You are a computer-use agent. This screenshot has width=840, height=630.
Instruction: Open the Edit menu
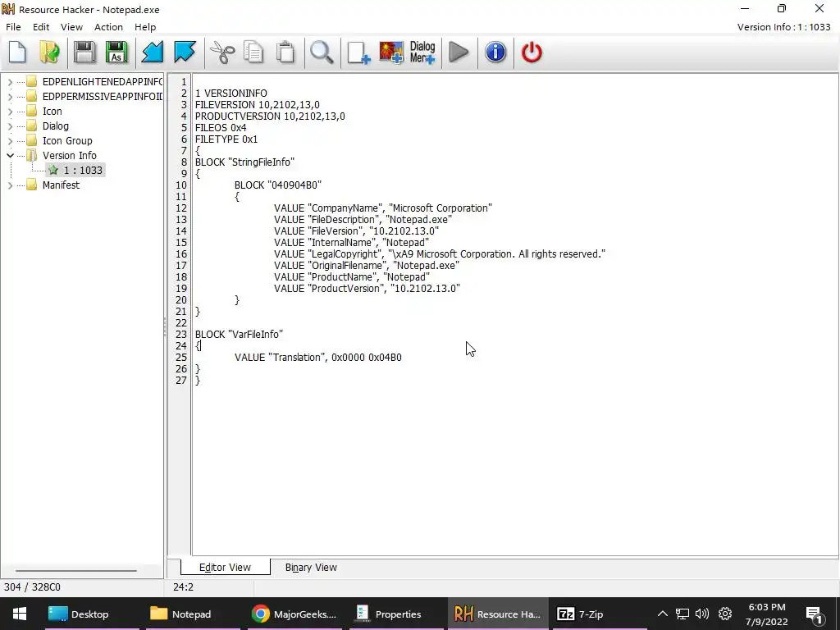(x=41, y=27)
